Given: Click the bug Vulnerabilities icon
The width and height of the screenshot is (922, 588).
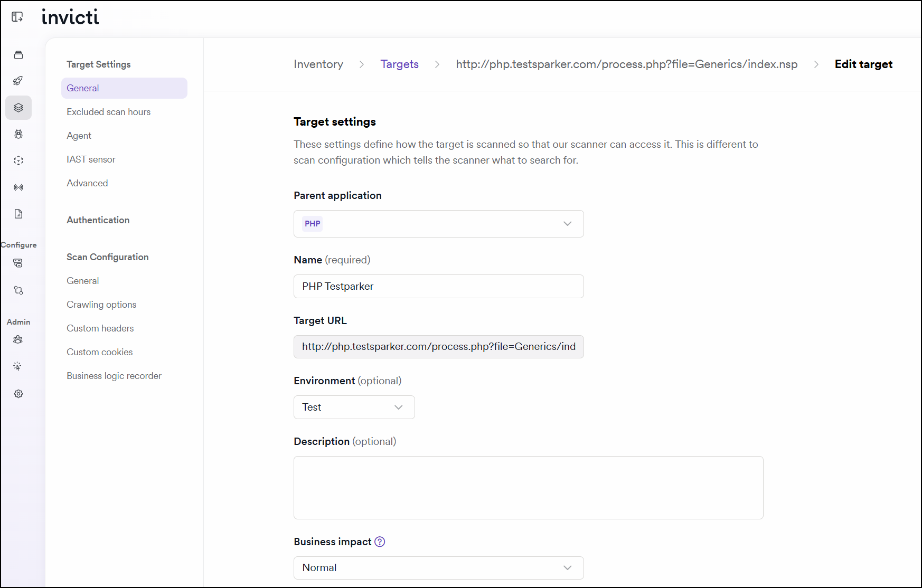Looking at the screenshot, I should point(18,134).
